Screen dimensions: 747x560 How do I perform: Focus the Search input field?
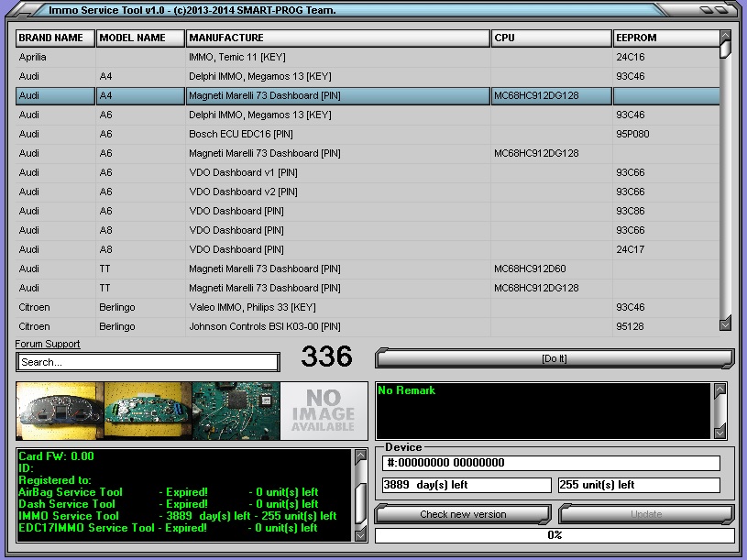[148, 362]
